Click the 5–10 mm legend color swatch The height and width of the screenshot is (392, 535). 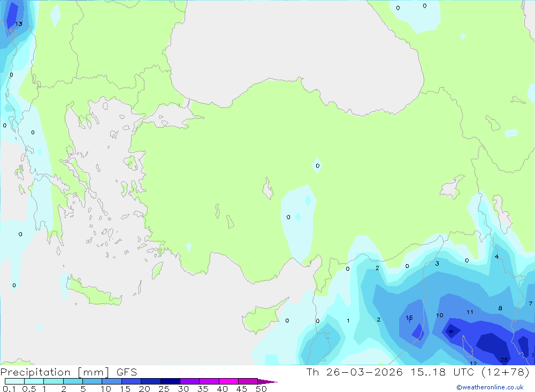93,381
